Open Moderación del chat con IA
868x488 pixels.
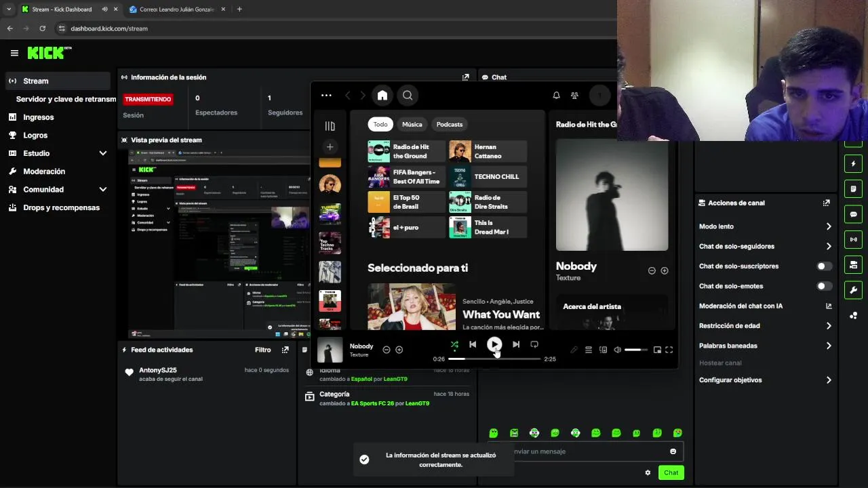[x=764, y=306]
